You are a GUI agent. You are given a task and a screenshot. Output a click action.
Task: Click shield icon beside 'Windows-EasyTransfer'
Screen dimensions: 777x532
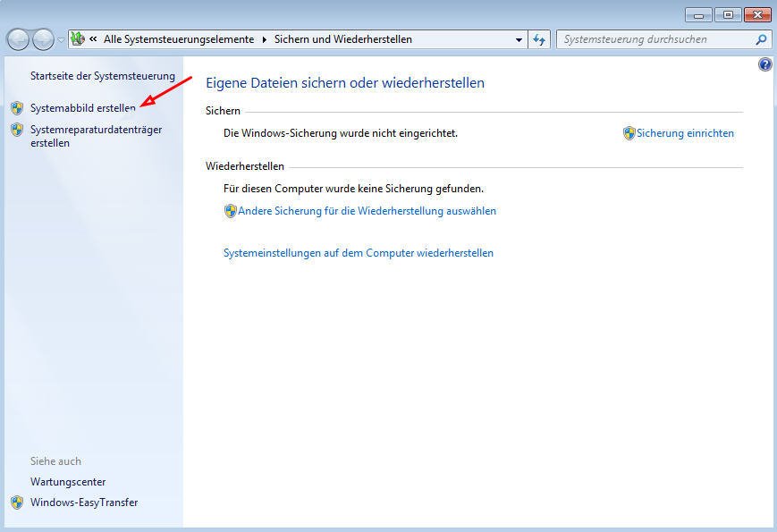(x=17, y=502)
